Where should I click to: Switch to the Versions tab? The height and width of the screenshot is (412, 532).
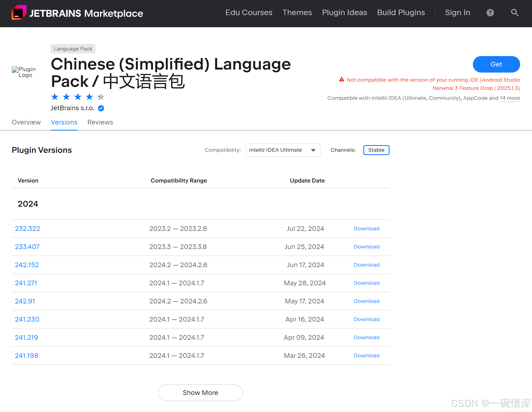64,122
